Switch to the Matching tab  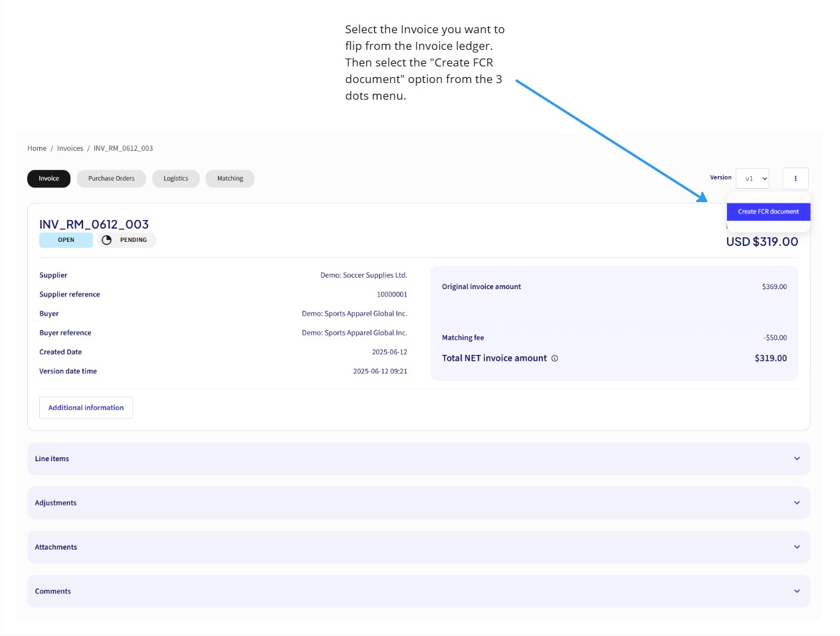tap(230, 178)
